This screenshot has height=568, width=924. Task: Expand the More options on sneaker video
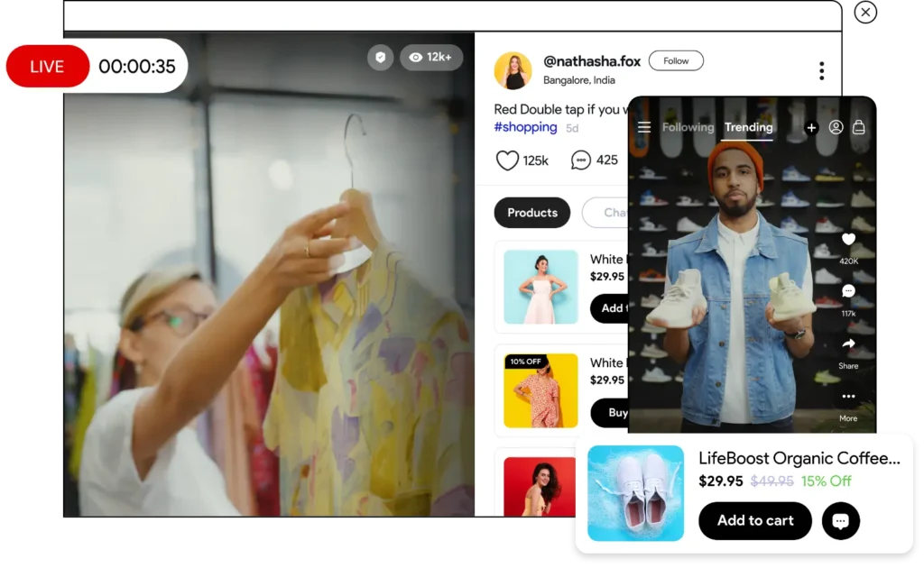coord(848,397)
